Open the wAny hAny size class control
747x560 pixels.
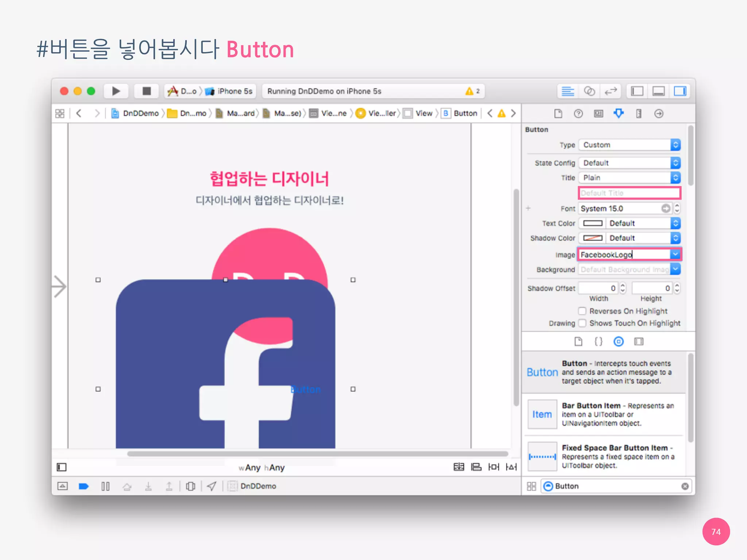pos(262,467)
